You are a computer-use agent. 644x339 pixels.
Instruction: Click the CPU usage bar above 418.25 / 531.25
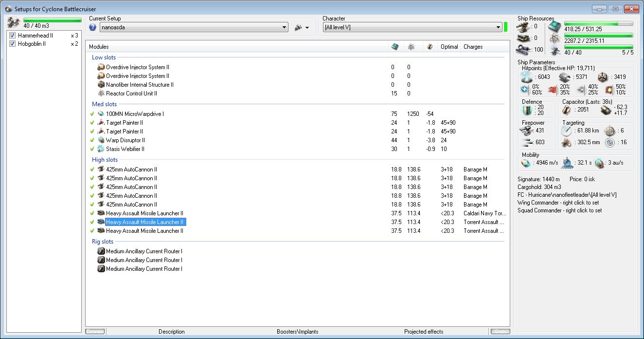(x=599, y=23)
